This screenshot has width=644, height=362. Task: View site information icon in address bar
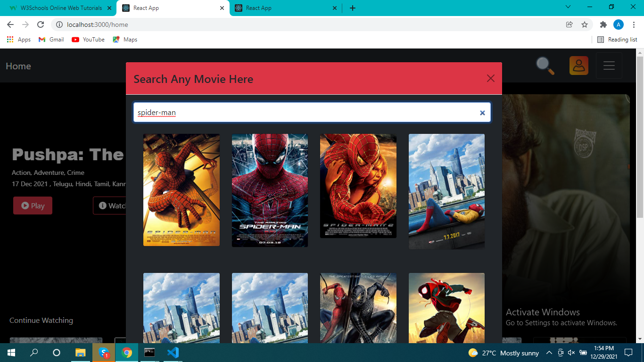pyautogui.click(x=59, y=25)
